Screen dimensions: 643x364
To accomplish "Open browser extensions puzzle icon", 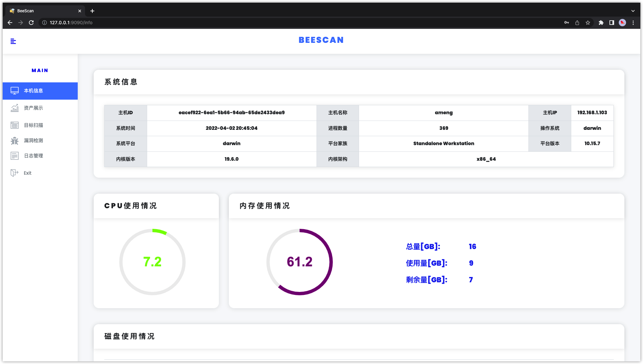I will click(x=601, y=23).
